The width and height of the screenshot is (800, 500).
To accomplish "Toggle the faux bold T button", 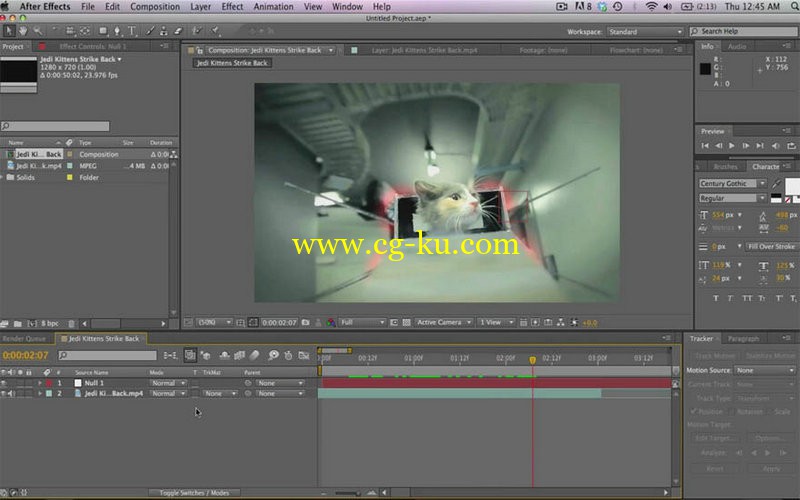I will (715, 298).
